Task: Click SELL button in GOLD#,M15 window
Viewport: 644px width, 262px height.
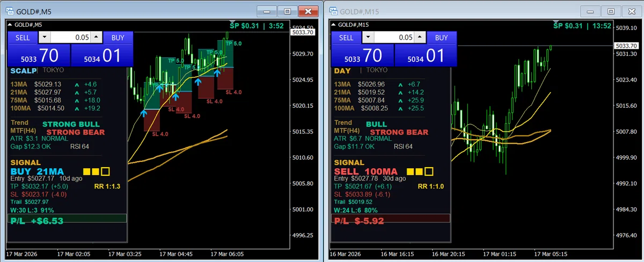Action: tap(346, 38)
